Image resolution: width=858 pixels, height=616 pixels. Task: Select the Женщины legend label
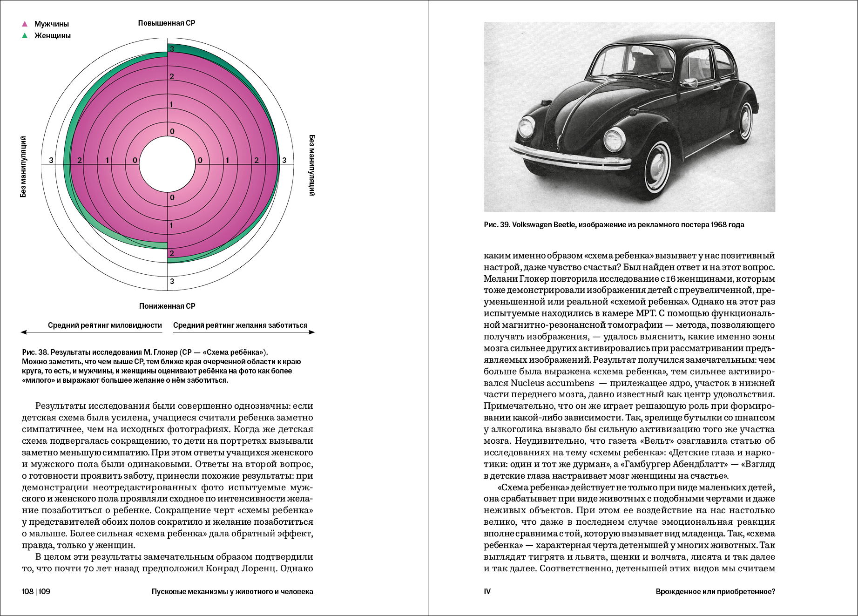coord(53,35)
